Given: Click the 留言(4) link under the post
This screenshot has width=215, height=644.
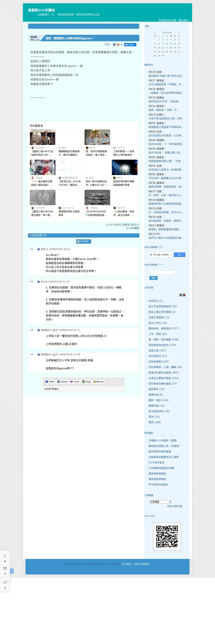Looking at the screenshot, I should (135, 225).
